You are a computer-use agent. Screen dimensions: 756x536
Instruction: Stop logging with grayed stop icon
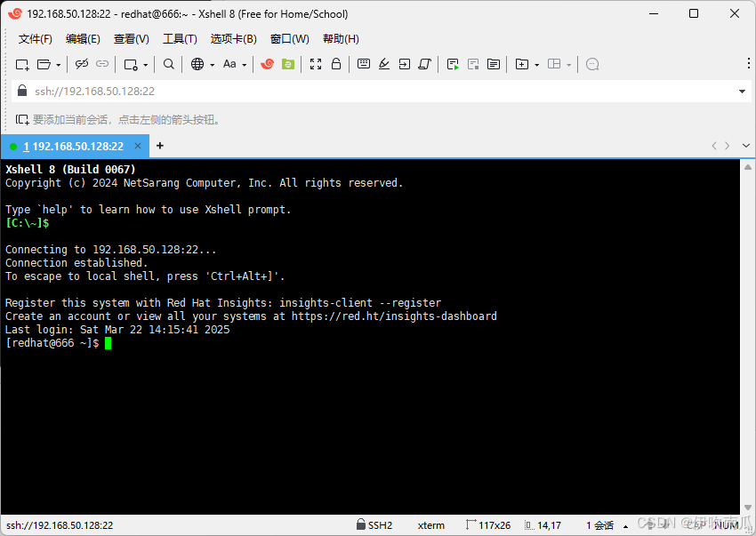click(473, 64)
